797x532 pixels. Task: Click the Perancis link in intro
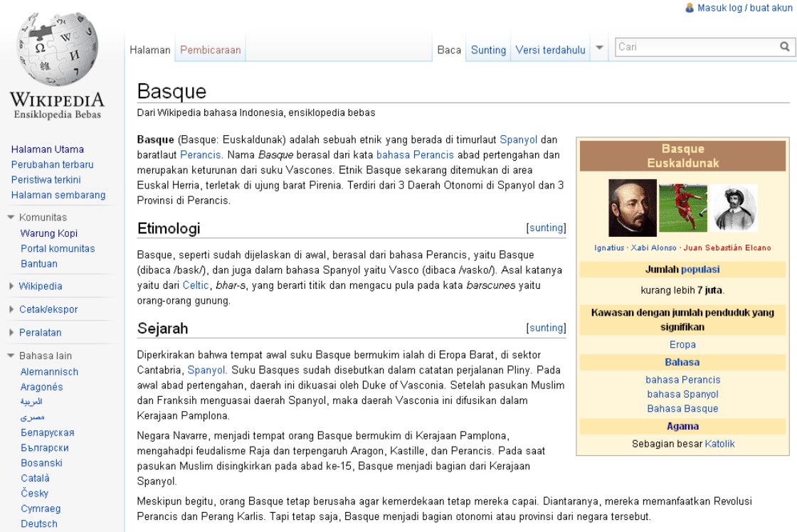200,155
